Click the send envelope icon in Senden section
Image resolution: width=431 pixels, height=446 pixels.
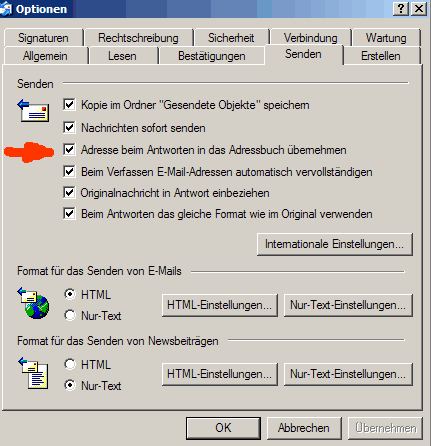tap(33, 110)
